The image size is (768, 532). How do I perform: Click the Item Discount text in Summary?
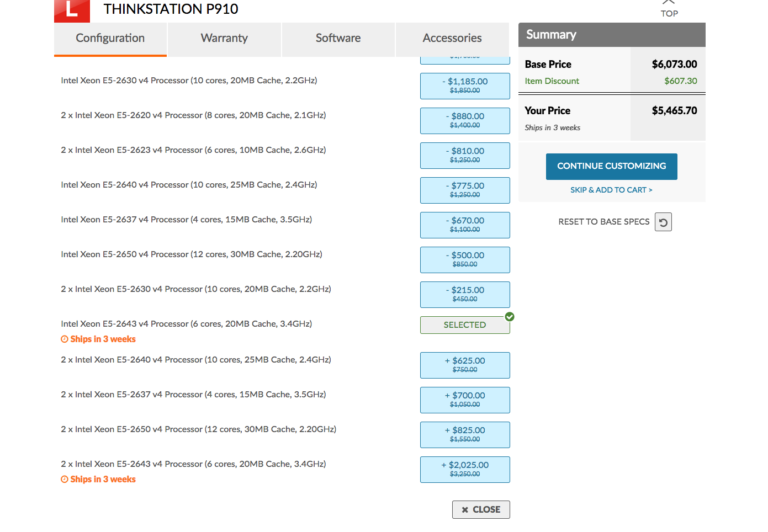point(552,81)
